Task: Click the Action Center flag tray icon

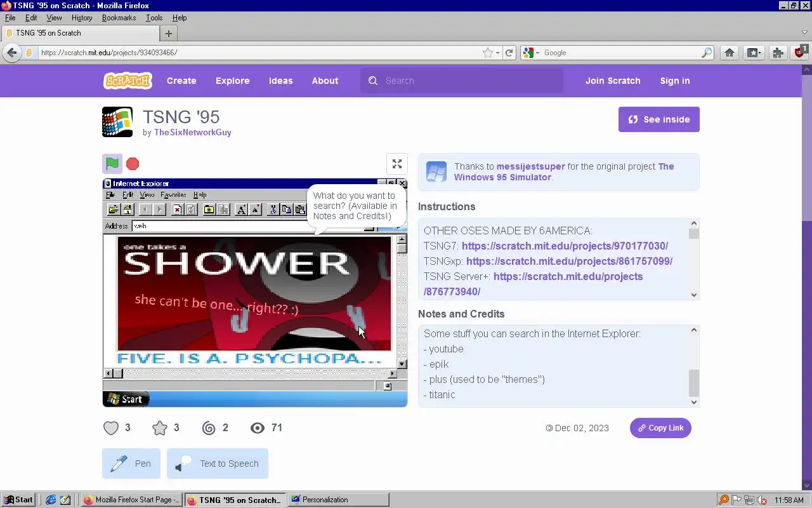Action: tap(737, 500)
